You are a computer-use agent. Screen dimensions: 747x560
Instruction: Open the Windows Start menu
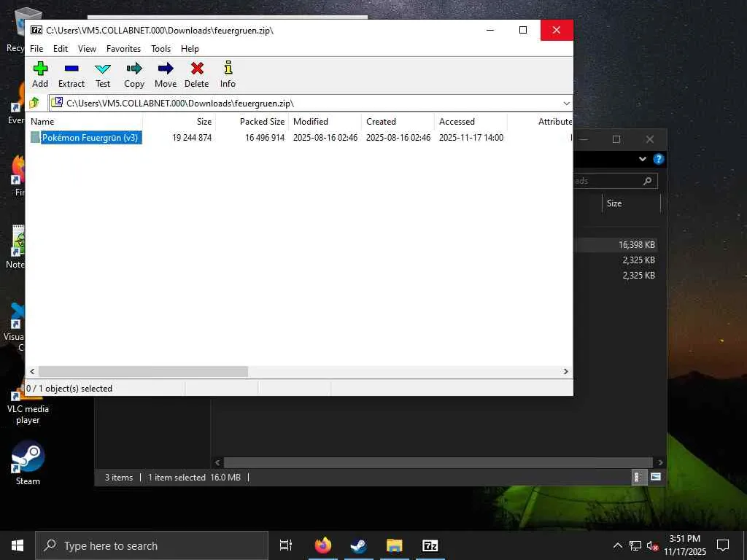(x=18, y=545)
